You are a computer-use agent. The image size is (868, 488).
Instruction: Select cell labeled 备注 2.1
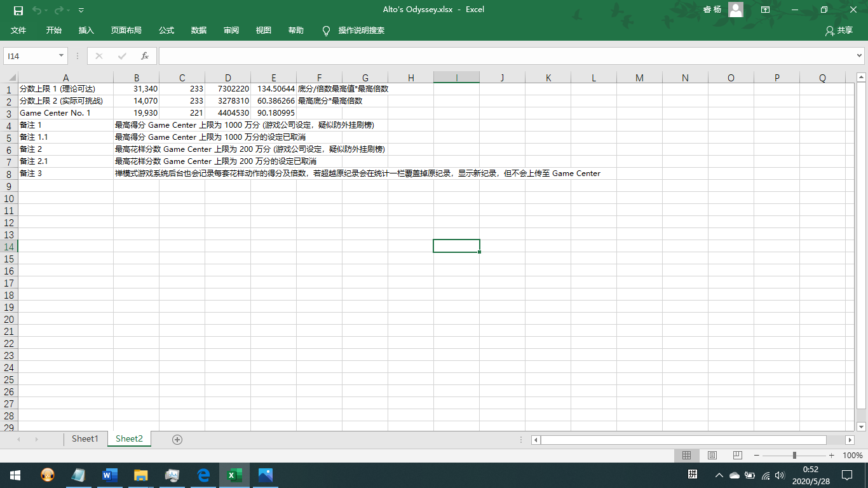[x=66, y=161]
